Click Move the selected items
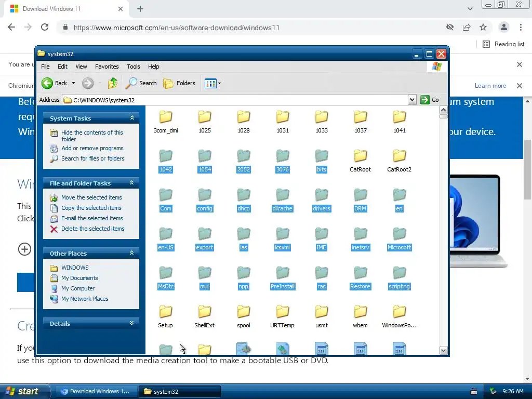532x399 pixels. (91, 197)
